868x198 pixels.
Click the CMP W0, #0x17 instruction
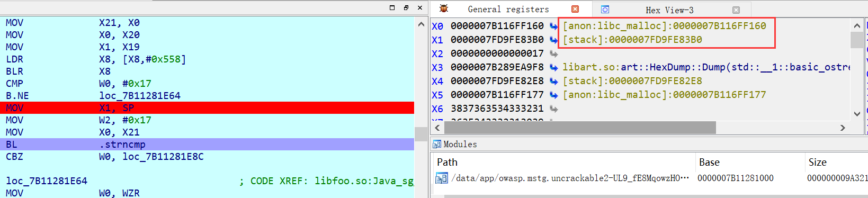point(78,83)
